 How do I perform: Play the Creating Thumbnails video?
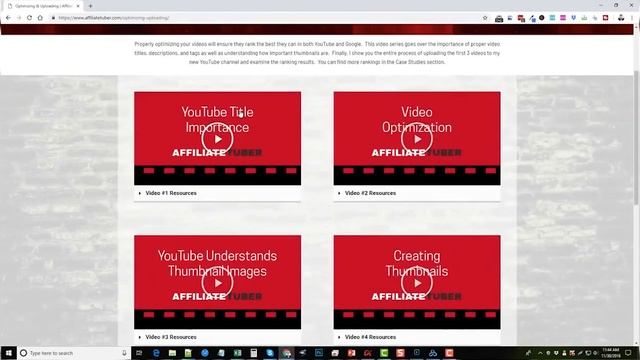[x=417, y=282]
